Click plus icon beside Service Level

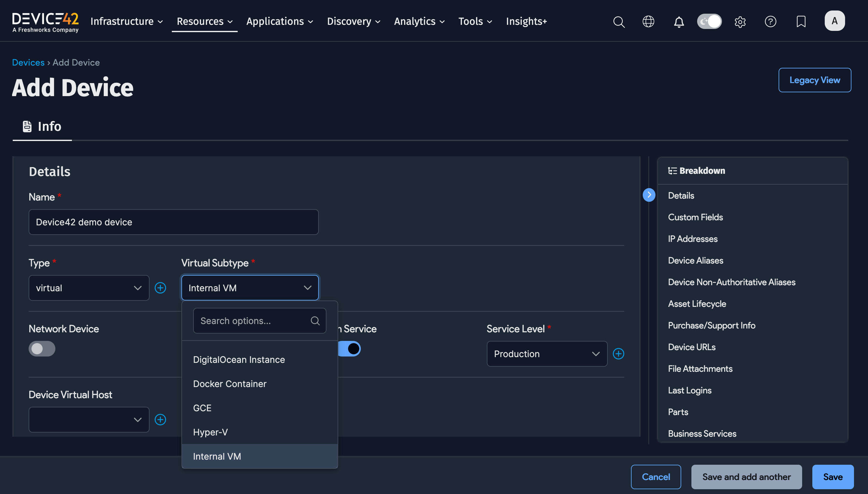pos(619,354)
